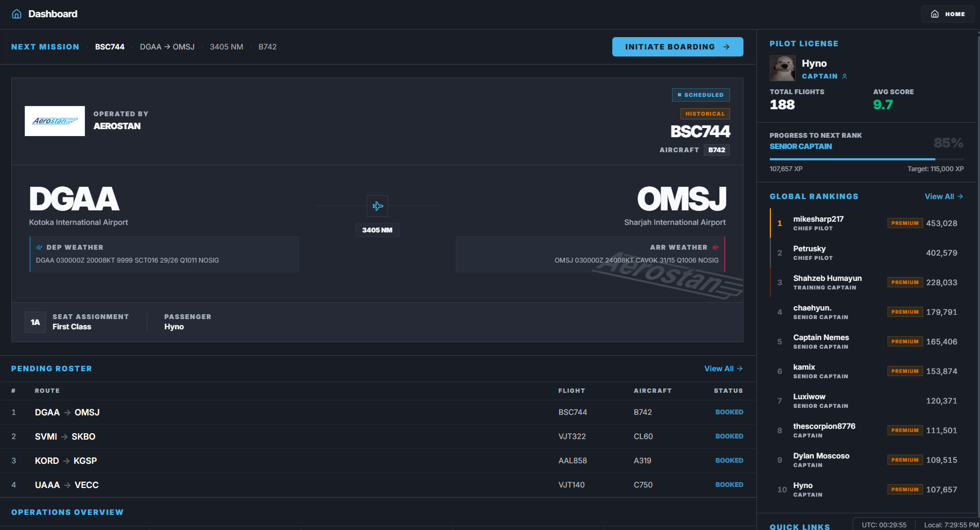Viewport: 980px width, 530px height.
Task: Select the 1A seat assignment badge
Action: [x=35, y=322]
